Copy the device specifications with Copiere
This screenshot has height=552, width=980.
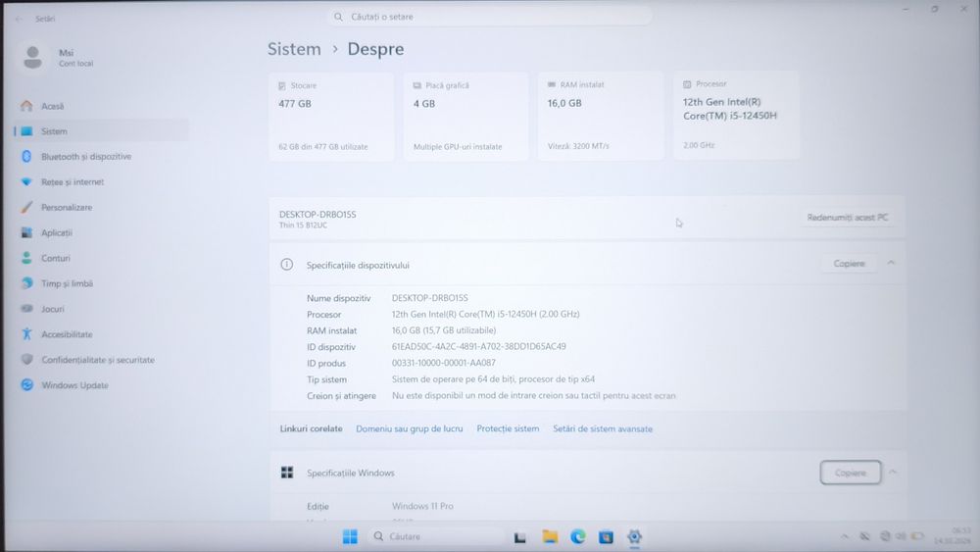click(850, 264)
